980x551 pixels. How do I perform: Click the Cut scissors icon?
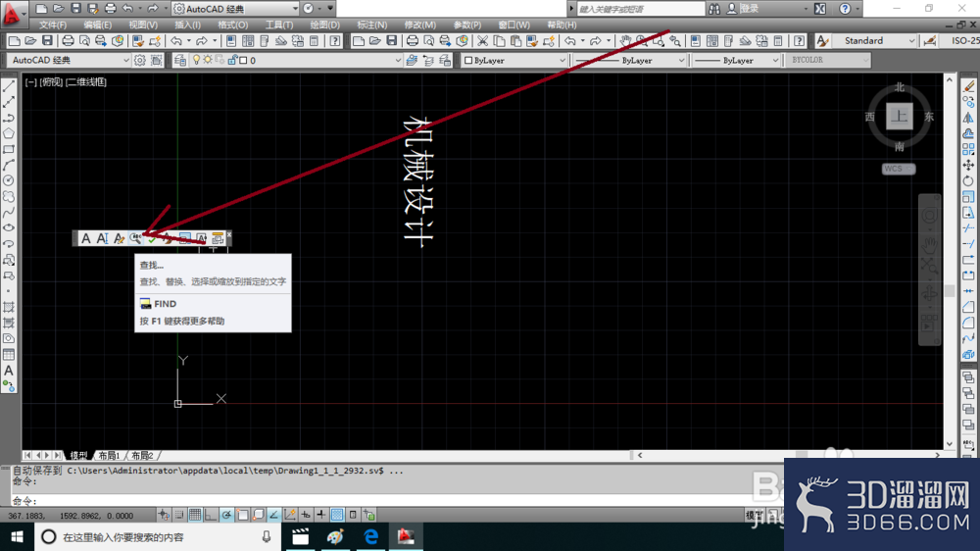(482, 40)
